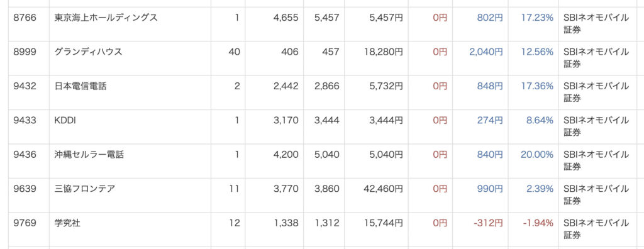Click stock code 8766 cell
The height and width of the screenshot is (249, 644).
click(25, 18)
